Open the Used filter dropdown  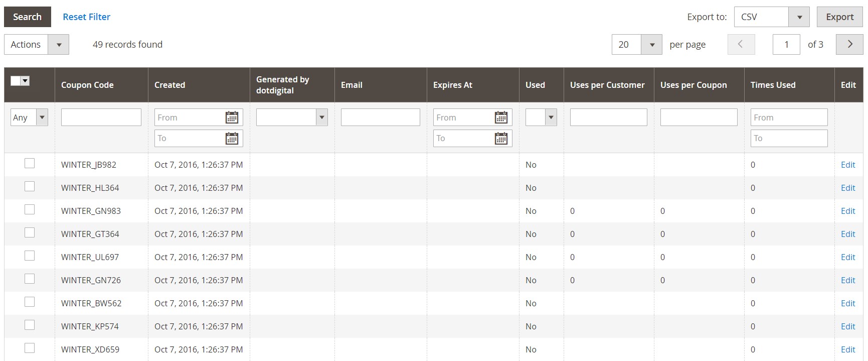pyautogui.click(x=541, y=117)
